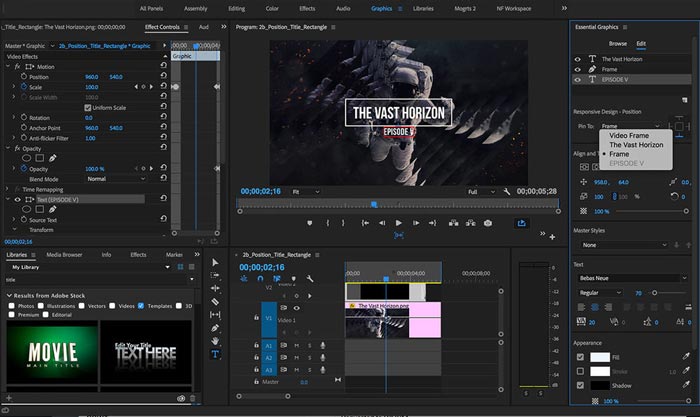Image resolution: width=700 pixels, height=417 pixels.
Task: Toggle Uniform Scale checkbox
Action: click(x=88, y=108)
